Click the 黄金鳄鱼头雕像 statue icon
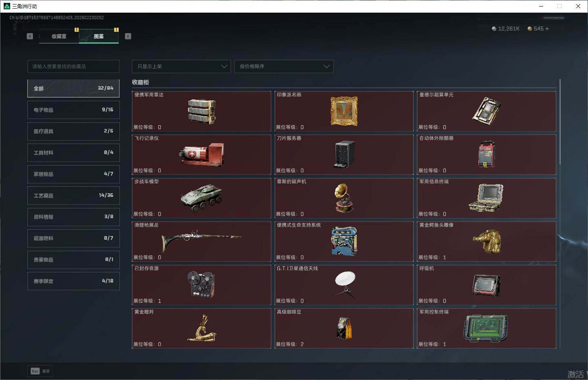Viewport: 588px width, 380px height. 486,241
